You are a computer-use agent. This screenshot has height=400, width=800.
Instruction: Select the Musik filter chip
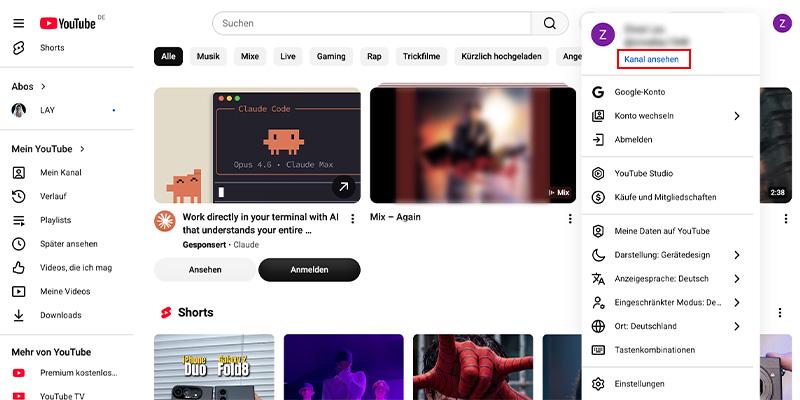[x=208, y=57]
